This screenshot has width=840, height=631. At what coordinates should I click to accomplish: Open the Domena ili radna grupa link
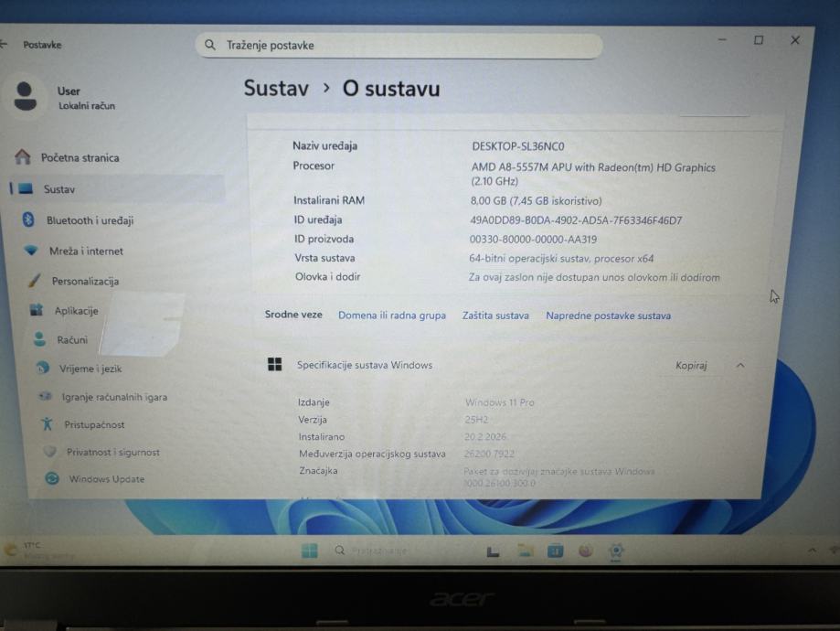tap(391, 315)
